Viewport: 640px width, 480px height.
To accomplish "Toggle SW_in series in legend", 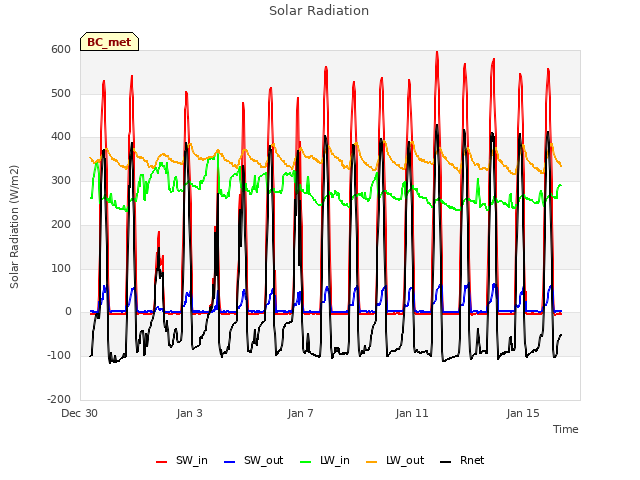I will pyautogui.click(x=182, y=460).
